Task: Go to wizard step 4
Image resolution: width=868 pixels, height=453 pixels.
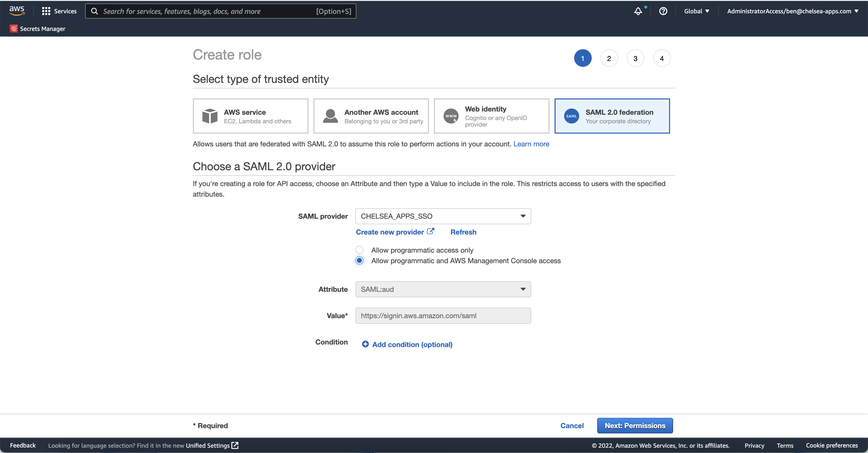Action: [662, 58]
